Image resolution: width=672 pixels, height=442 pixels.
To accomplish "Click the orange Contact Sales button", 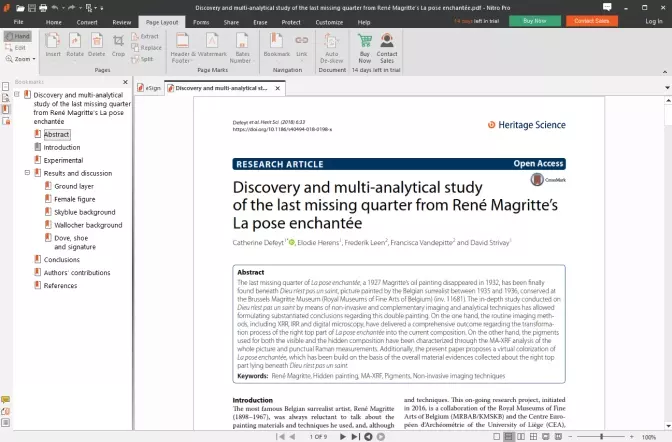I will point(591,21).
